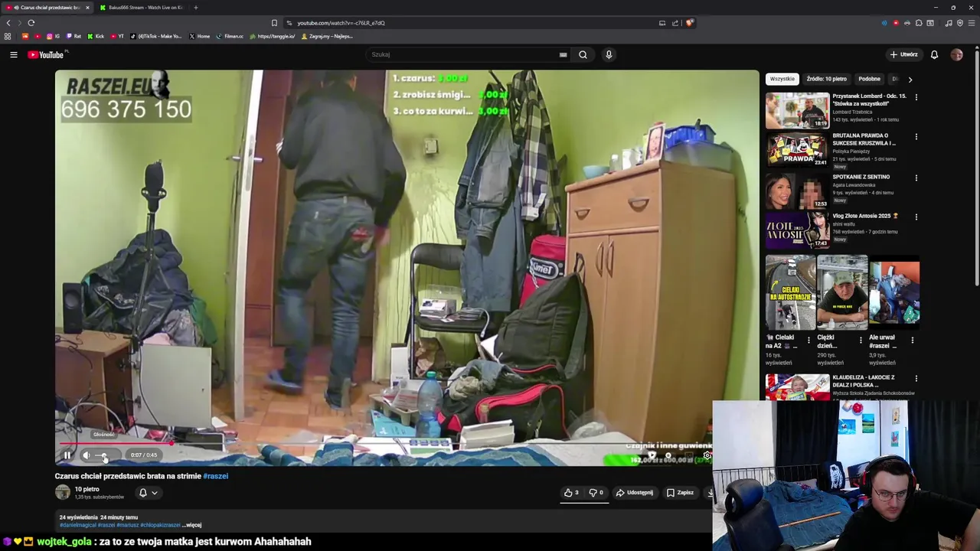Screen dimensions: 980x551
Task: Open the VPN shield icon in toolbar
Action: pyautogui.click(x=960, y=23)
